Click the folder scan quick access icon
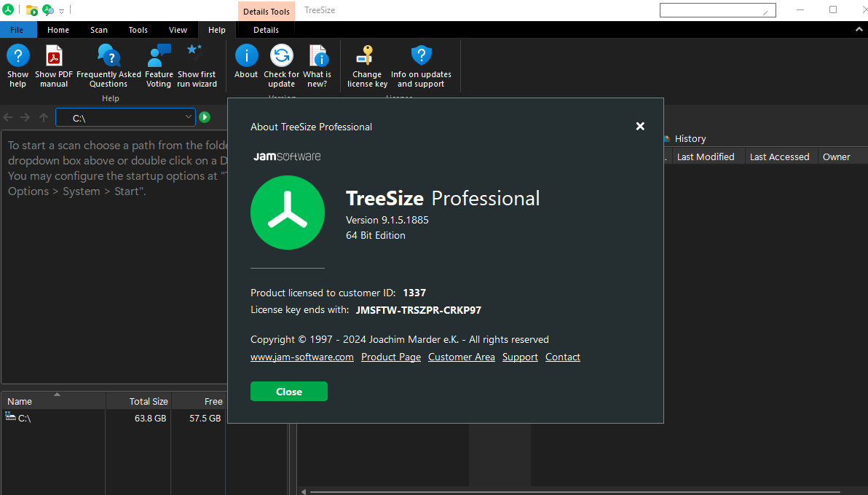868x495 pixels. point(32,10)
